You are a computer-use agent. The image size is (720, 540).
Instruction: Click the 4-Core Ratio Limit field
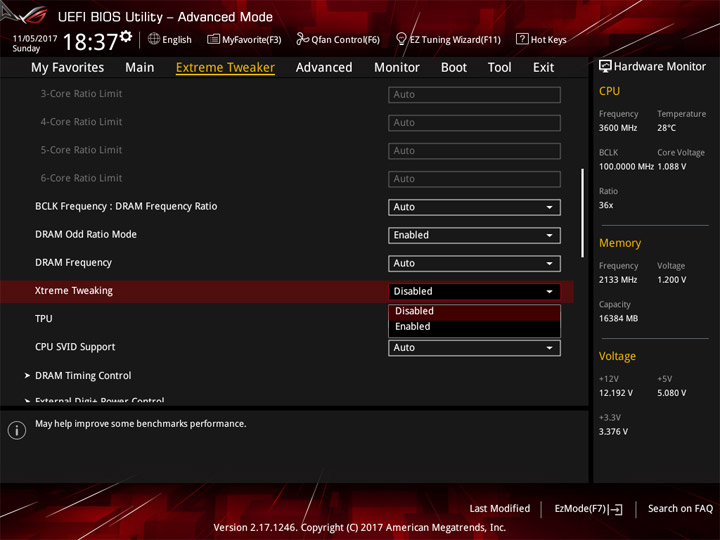point(474,123)
